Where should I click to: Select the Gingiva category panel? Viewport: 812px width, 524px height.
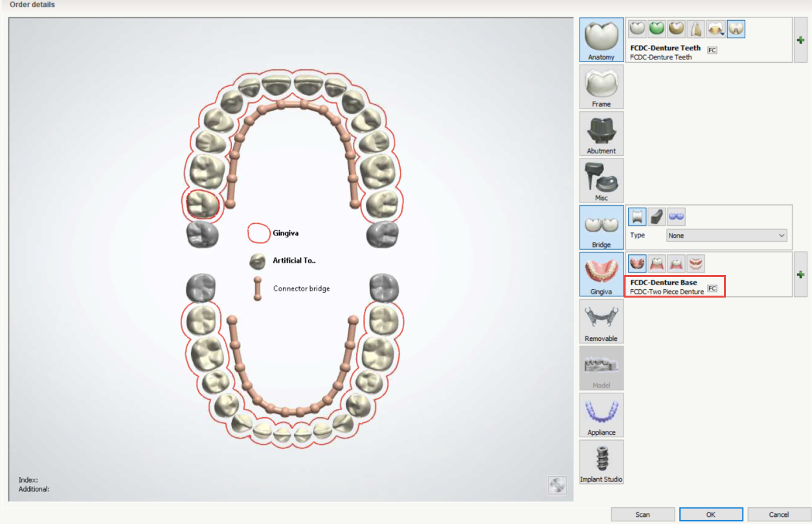click(x=601, y=274)
